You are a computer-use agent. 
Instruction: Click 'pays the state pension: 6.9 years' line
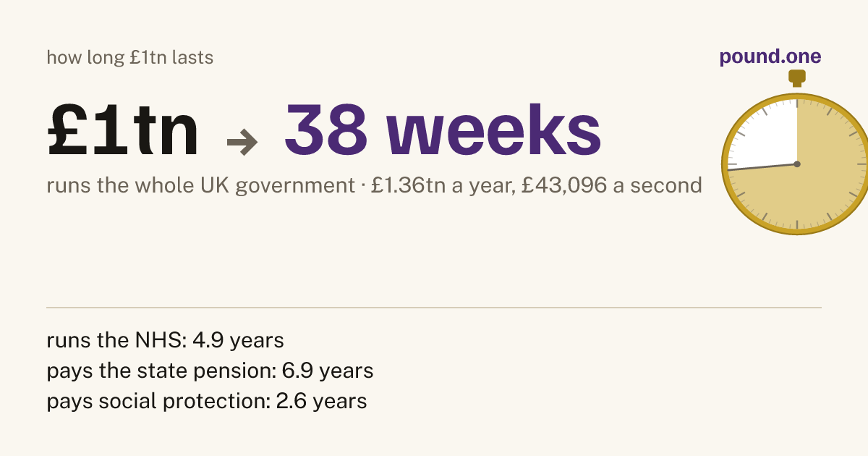pyautogui.click(x=210, y=371)
